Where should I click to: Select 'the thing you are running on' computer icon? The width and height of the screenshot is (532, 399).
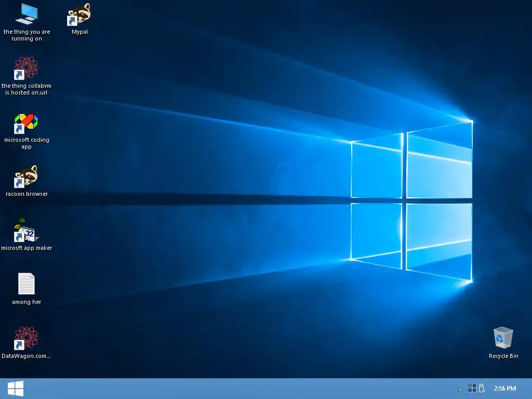26,23
